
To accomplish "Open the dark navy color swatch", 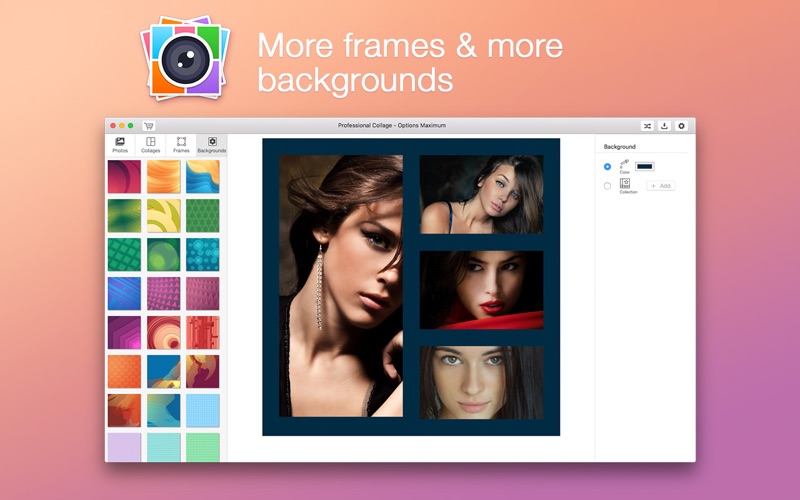I will point(644,166).
